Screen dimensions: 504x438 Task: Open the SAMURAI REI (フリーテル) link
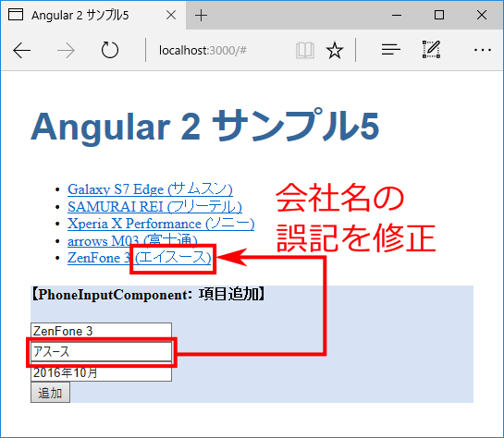154,206
